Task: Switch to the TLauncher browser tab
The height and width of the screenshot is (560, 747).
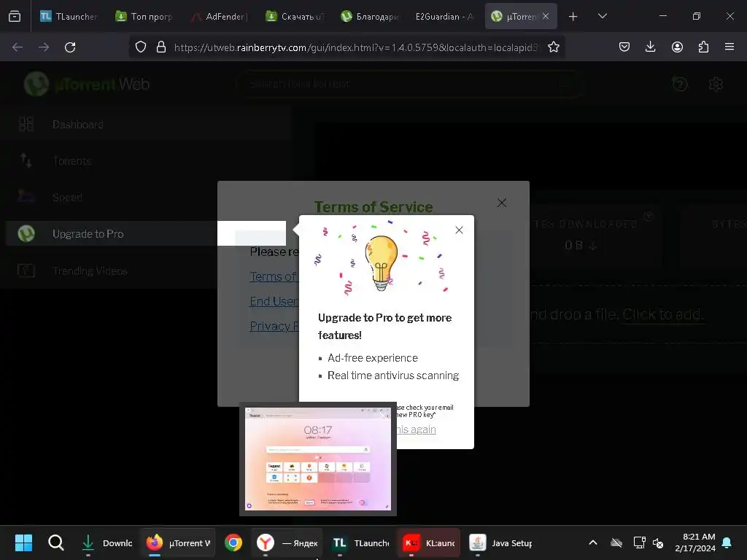Action: pos(69,16)
